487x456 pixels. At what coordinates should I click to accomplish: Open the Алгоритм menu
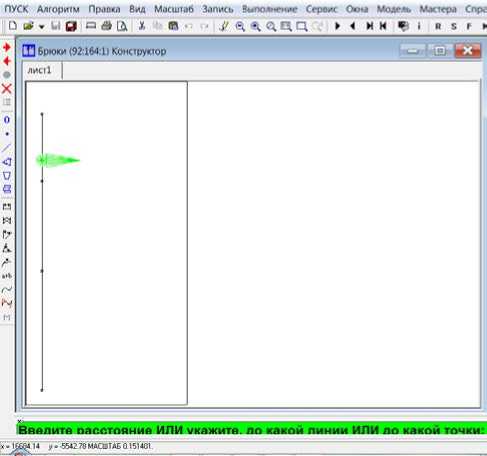[58, 9]
